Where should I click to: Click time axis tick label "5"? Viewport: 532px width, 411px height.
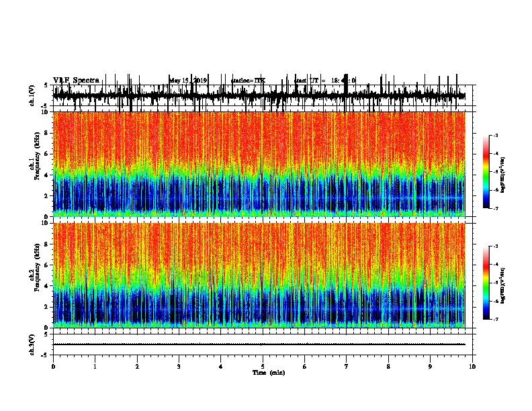263,367
